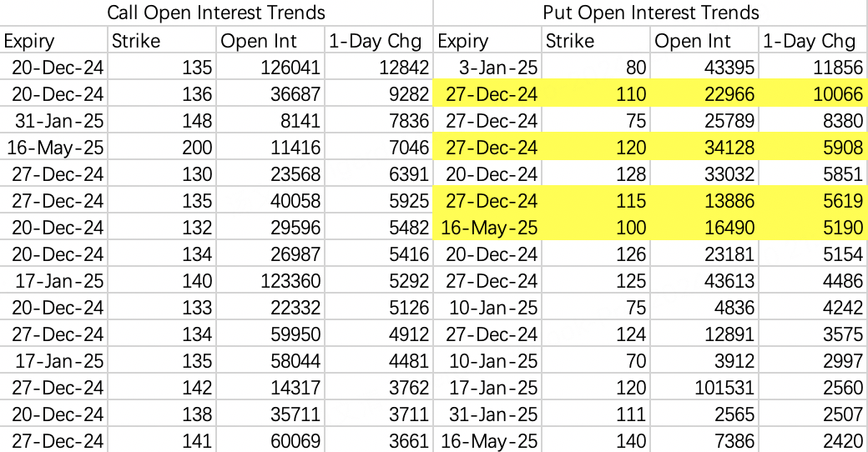Select the highlighted put Open Int 34128
This screenshot has height=452, width=868.
[704, 147]
